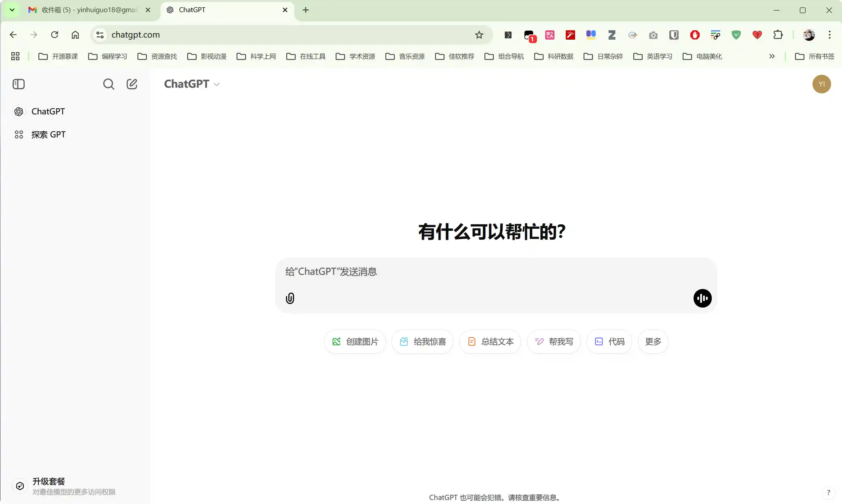842x504 pixels.
Task: Open the 升级套餐 upgrade plan option
Action: coord(75,486)
